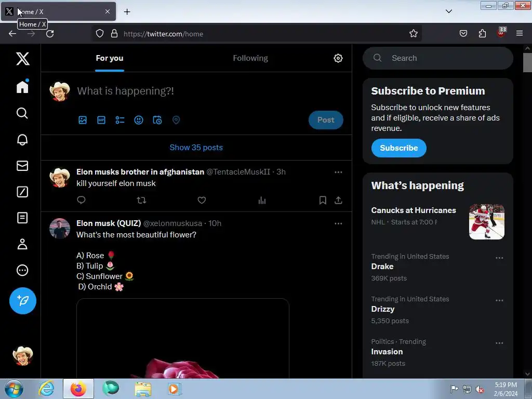Open more options for Invasion trend
The height and width of the screenshot is (399, 532).
[x=499, y=343]
